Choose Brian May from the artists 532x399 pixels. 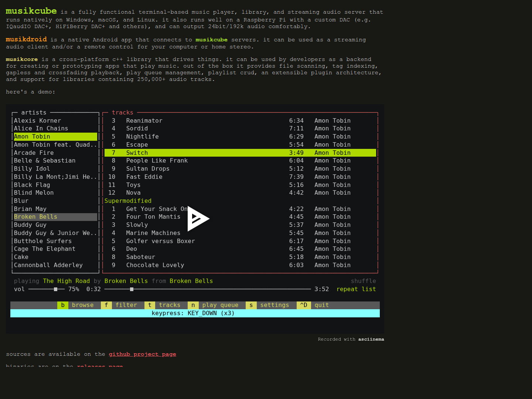pyautogui.click(x=55, y=209)
